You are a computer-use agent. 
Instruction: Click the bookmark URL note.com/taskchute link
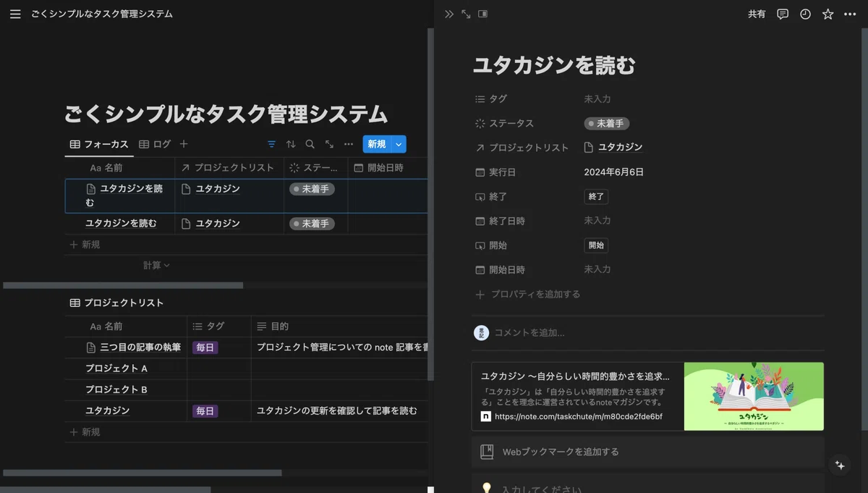(579, 417)
